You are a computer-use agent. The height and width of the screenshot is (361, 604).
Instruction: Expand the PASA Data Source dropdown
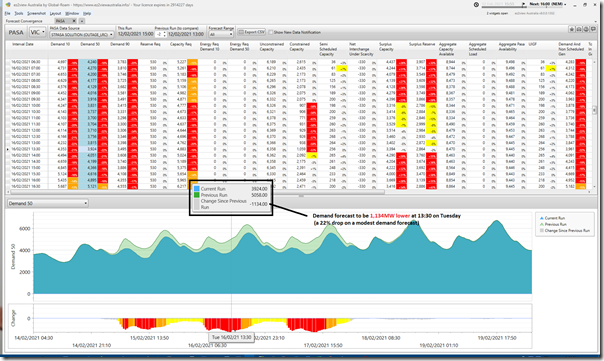point(82,35)
